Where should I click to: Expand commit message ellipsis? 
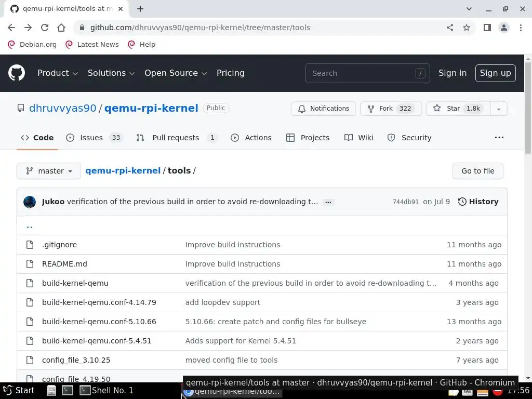[x=328, y=202]
